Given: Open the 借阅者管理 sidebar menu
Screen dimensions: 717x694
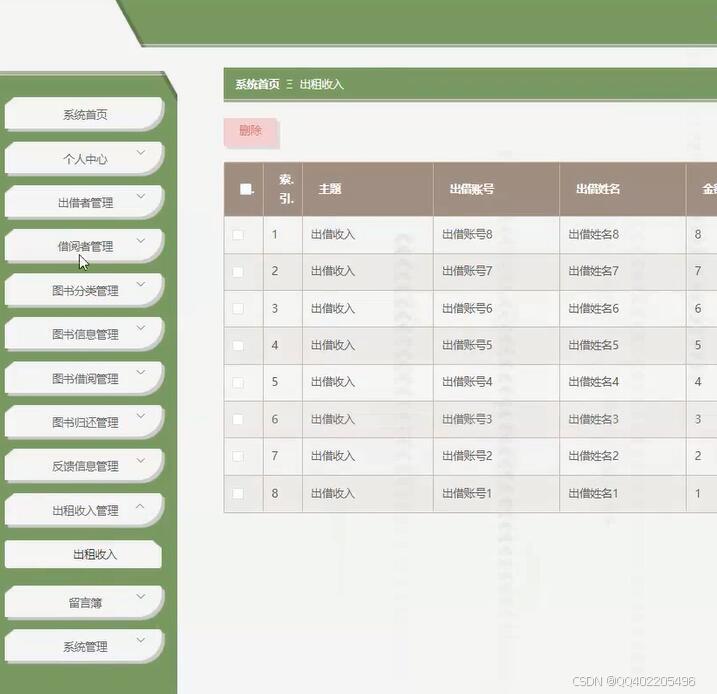Looking at the screenshot, I should (84, 246).
